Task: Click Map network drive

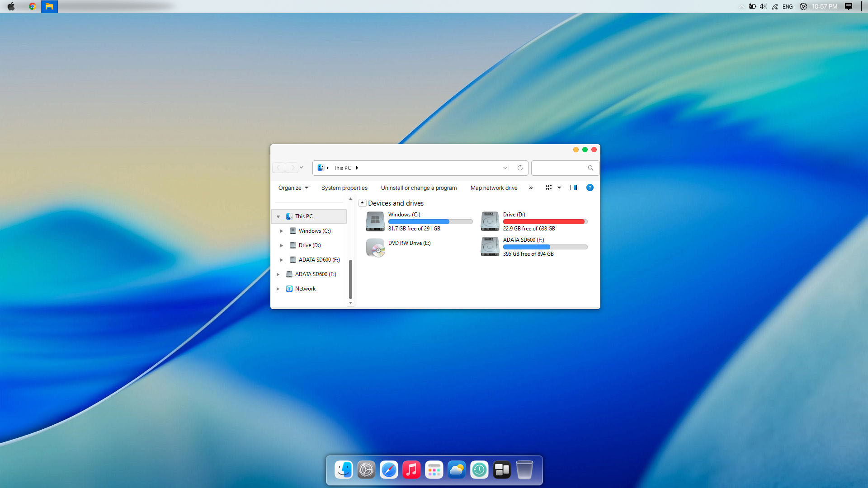Action: tap(494, 188)
